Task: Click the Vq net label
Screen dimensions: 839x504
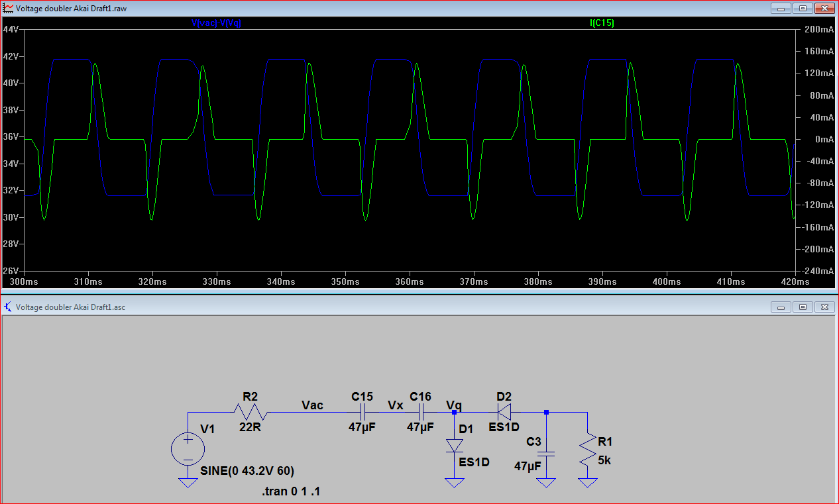Action: coord(454,405)
